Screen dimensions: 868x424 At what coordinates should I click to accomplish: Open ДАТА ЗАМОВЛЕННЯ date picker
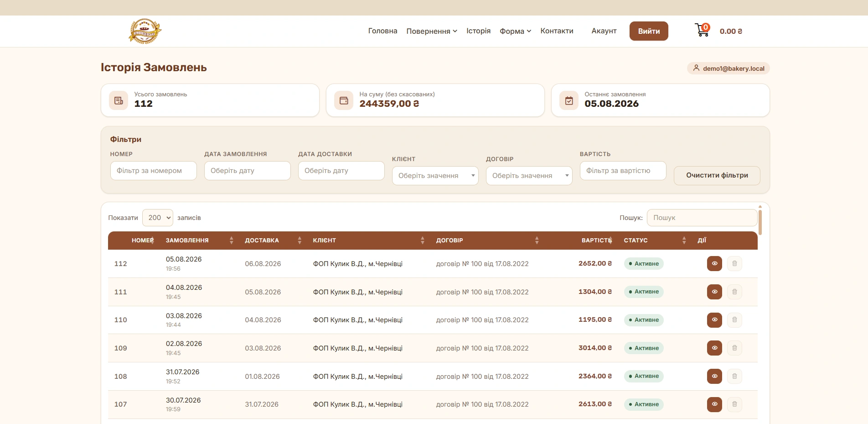[248, 171]
